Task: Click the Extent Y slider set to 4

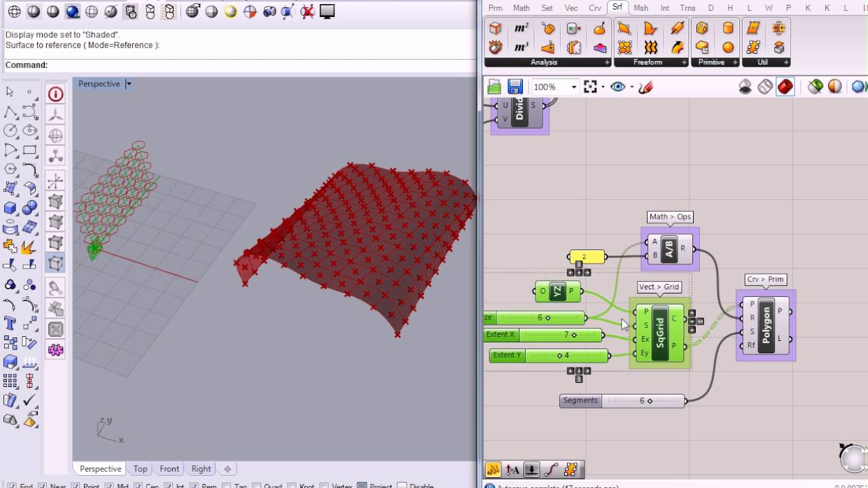Action: click(x=549, y=355)
